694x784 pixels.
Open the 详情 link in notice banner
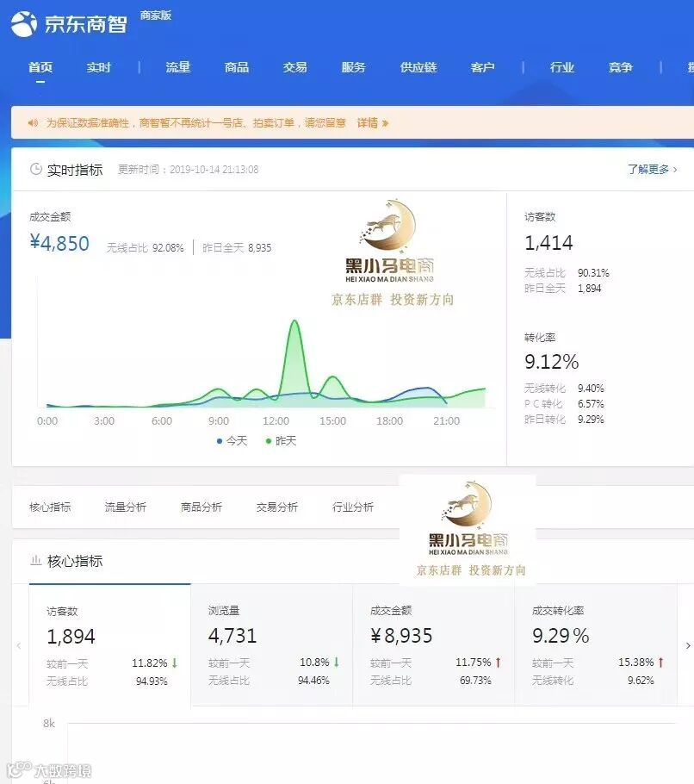click(373, 122)
